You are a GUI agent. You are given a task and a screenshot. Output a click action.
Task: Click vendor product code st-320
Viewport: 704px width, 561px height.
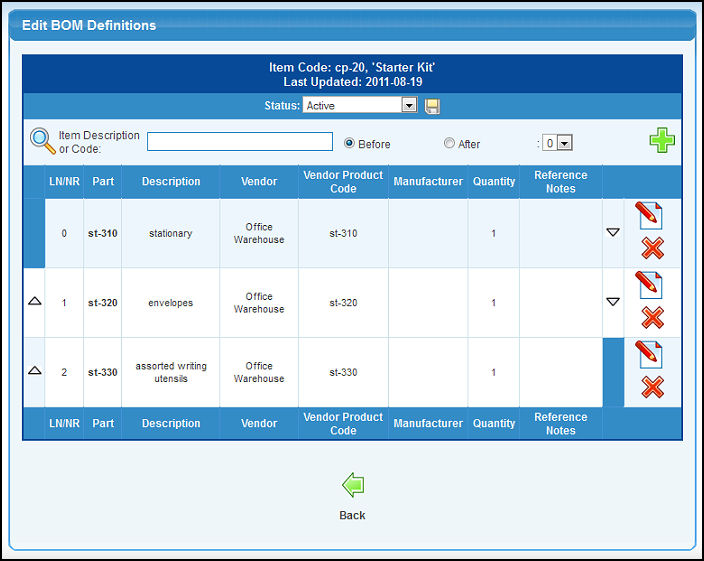(x=343, y=303)
